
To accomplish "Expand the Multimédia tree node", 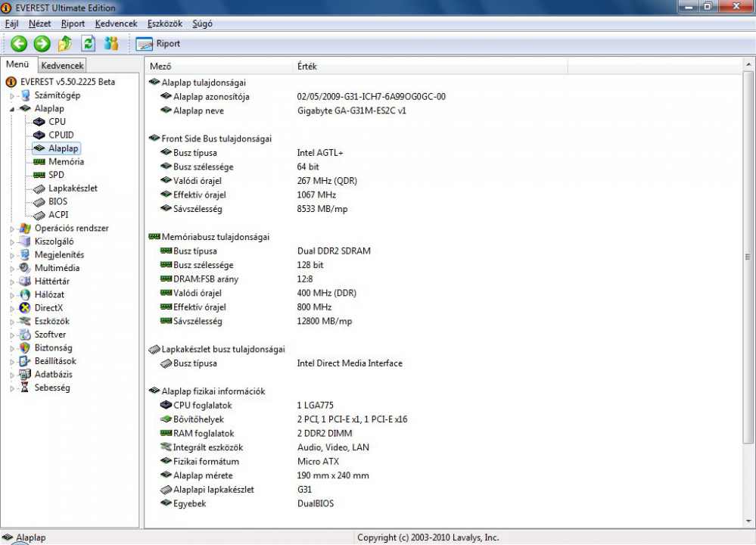I will pyautogui.click(x=12, y=269).
